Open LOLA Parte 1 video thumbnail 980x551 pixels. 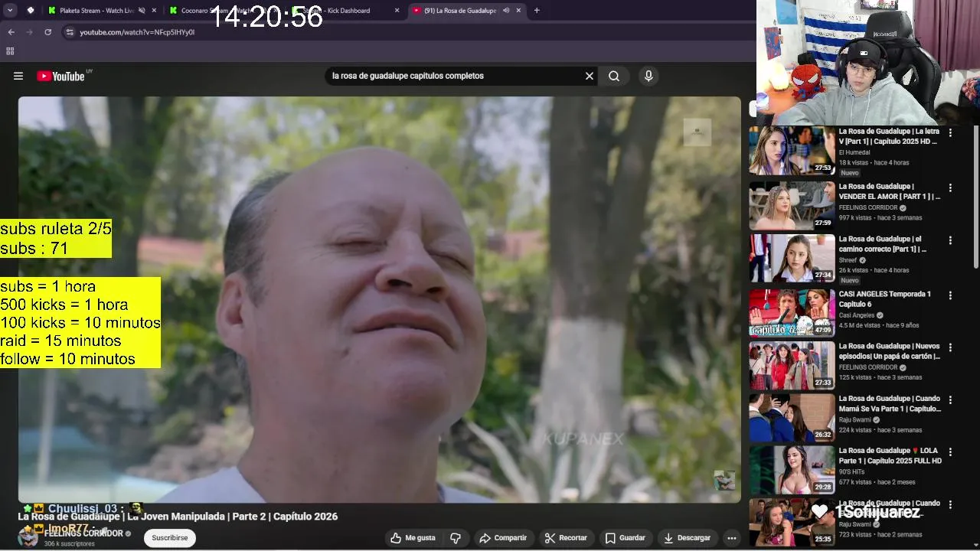(x=792, y=470)
